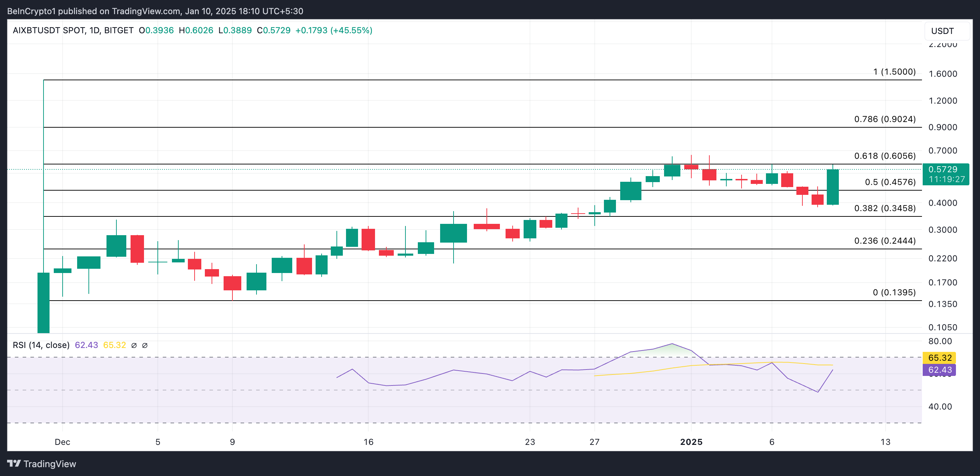Click the TradingView wordmark link
This screenshot has height=476, width=980.
(x=50, y=464)
